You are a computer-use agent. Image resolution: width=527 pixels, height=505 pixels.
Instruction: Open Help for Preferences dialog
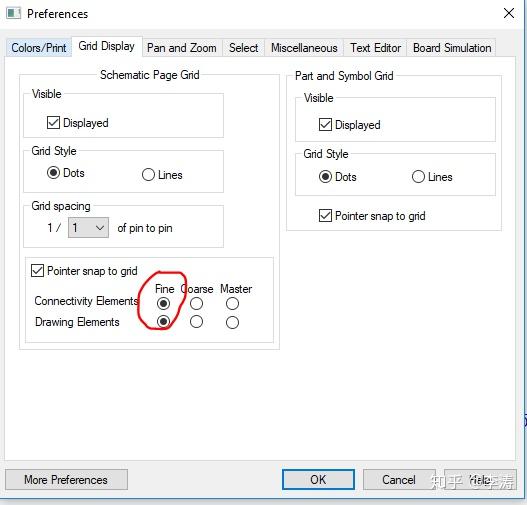(x=480, y=479)
